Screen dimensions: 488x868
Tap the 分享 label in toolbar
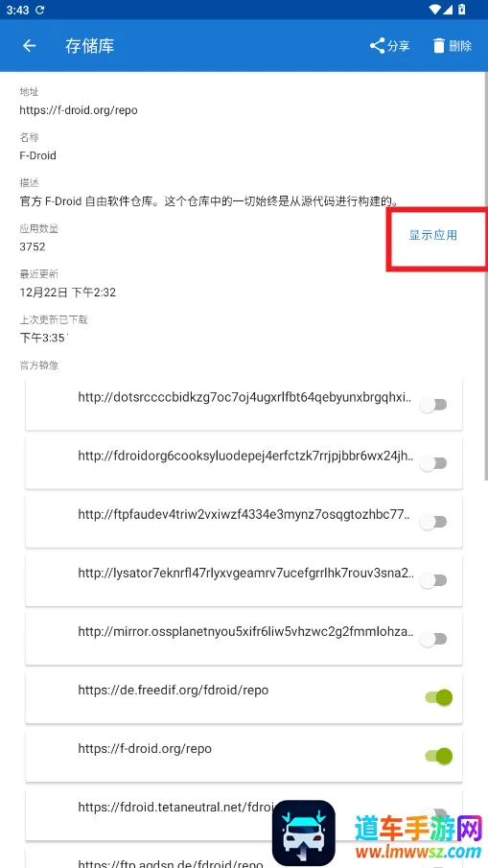(399, 46)
